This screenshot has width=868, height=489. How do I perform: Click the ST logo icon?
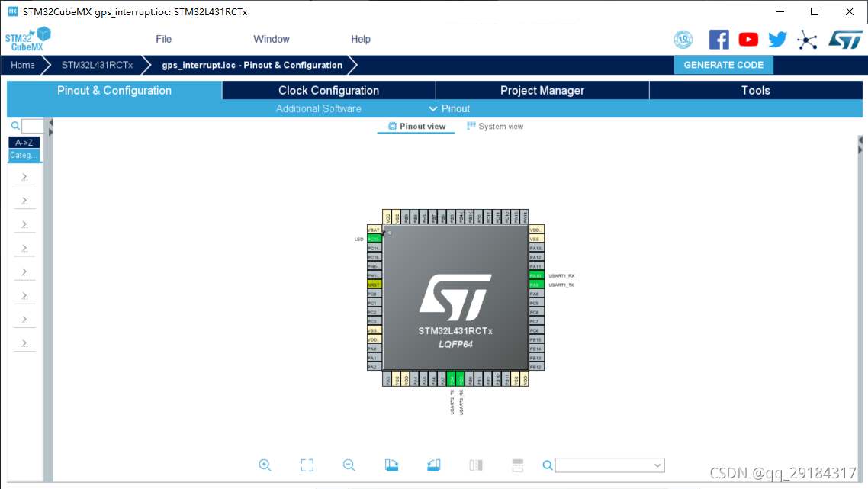point(845,40)
